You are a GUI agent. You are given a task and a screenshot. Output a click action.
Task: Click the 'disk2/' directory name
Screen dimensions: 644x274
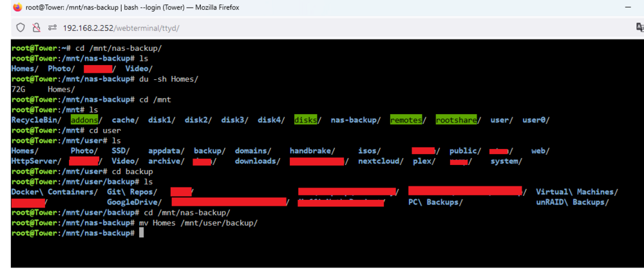click(x=198, y=120)
